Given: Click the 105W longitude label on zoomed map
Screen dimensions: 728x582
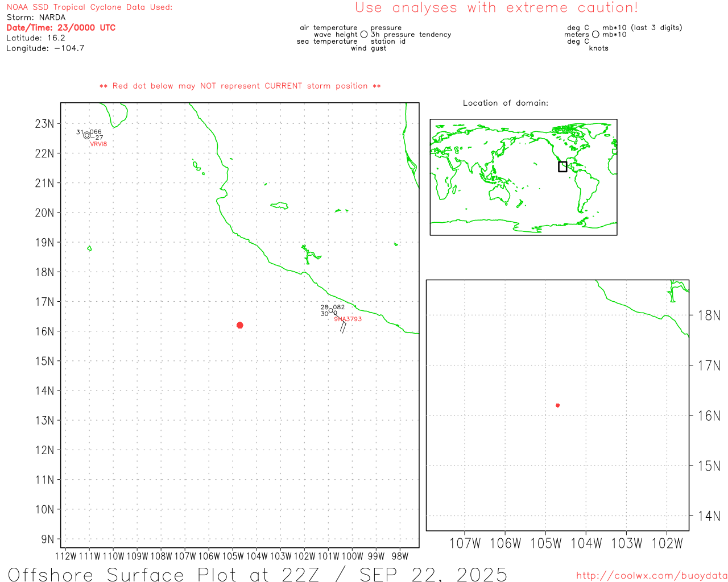Looking at the screenshot, I should pyautogui.click(x=545, y=543).
